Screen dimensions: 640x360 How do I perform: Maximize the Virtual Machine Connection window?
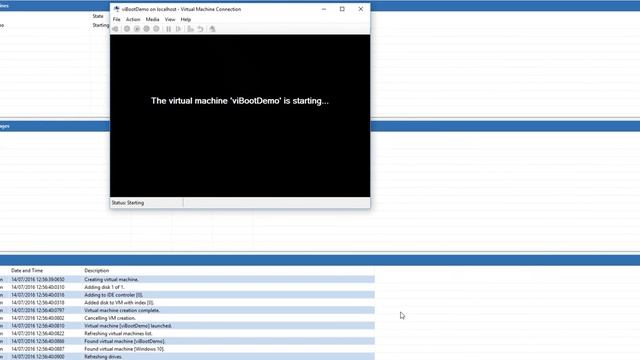(342, 9)
